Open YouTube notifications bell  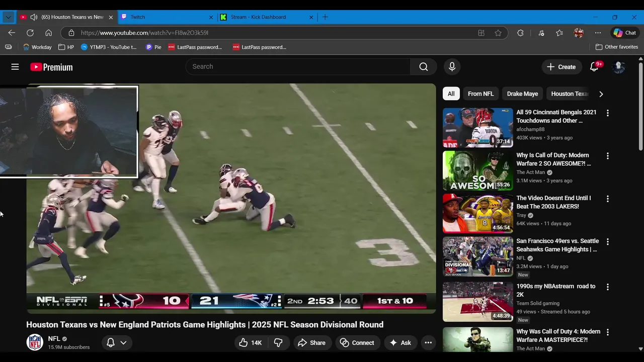click(x=594, y=67)
